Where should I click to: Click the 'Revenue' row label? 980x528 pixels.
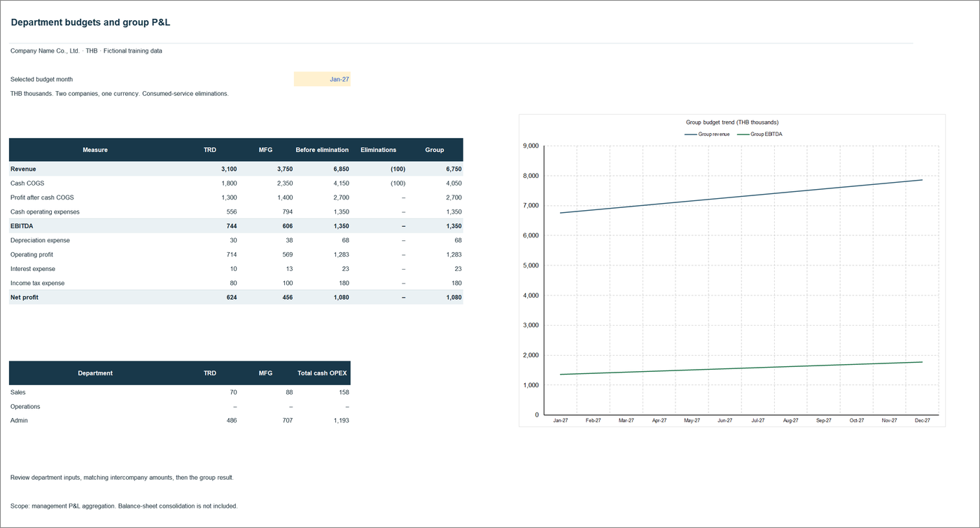click(x=23, y=169)
